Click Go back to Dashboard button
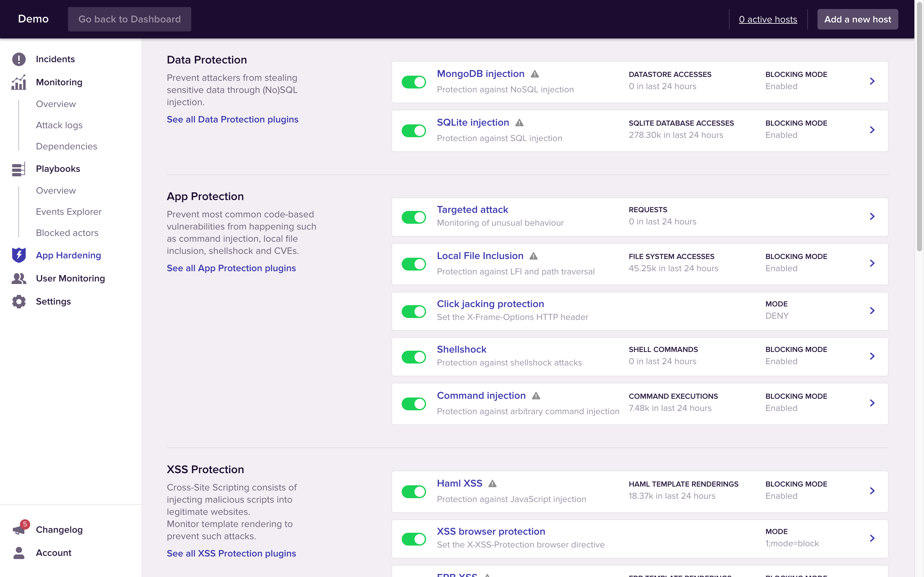Screen dimensions: 924x577 129,19
